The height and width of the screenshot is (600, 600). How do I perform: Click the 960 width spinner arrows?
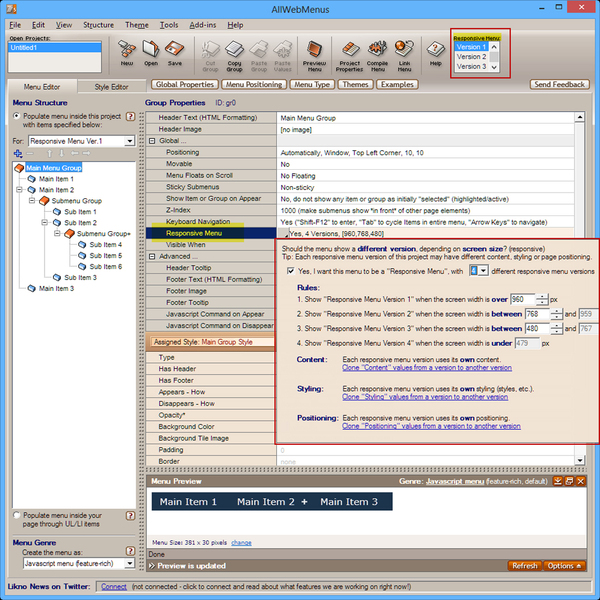pyautogui.click(x=541, y=299)
